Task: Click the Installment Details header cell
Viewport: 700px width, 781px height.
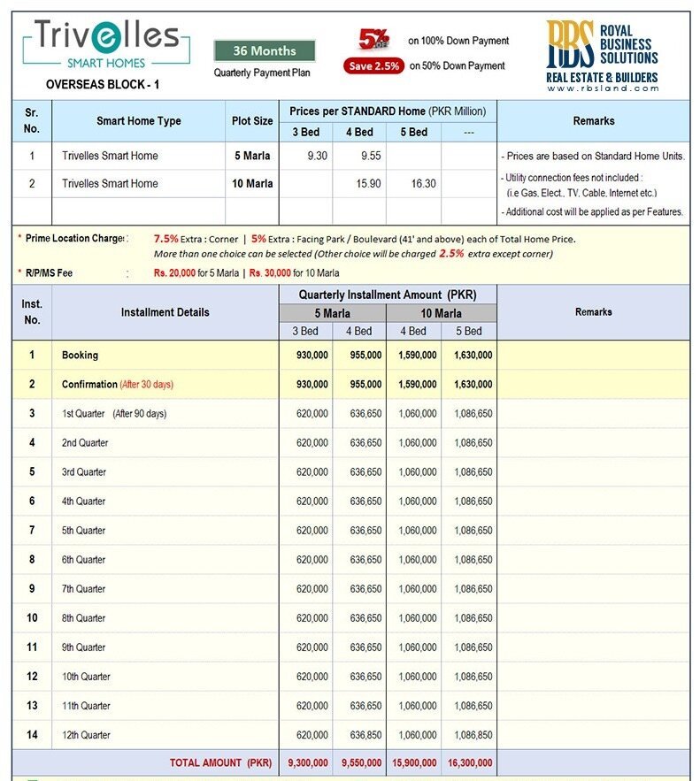Action: 165,312
